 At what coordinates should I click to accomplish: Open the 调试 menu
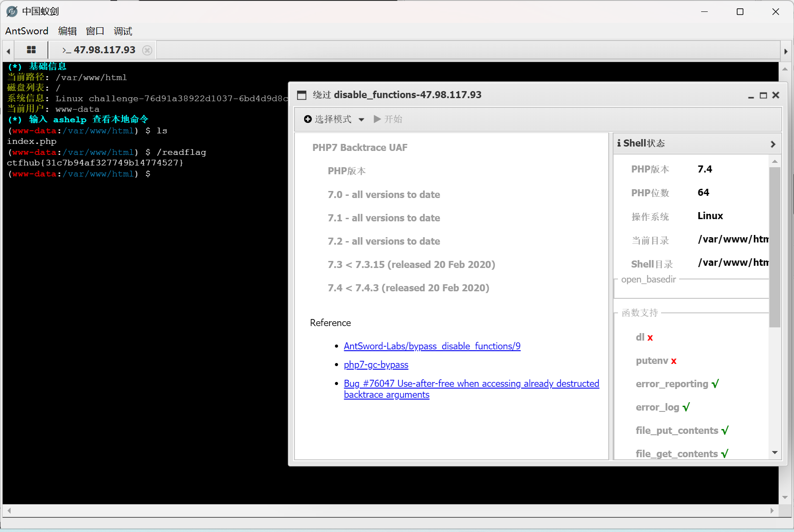[x=123, y=31]
